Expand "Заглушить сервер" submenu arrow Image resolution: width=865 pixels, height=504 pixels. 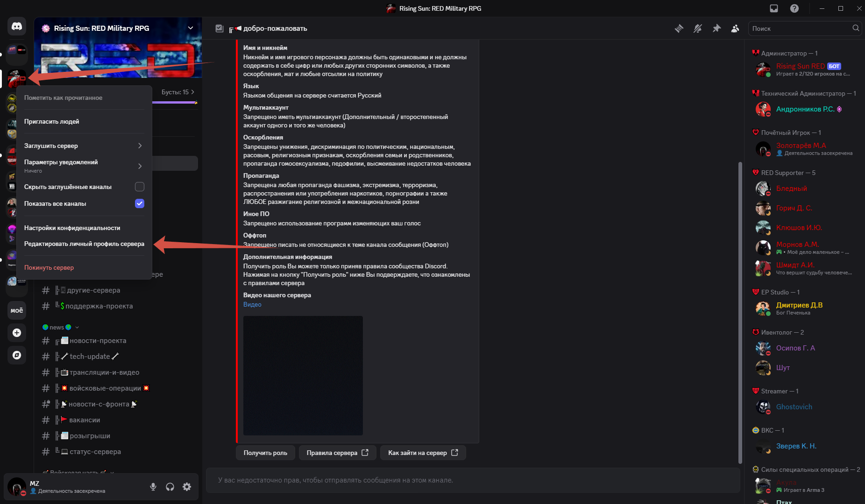[140, 146]
